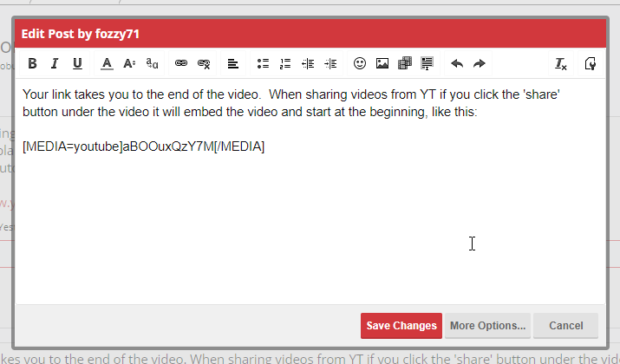Viewport: 620px width, 364px height.
Task: Click the insert media icon
Action: [x=405, y=63]
